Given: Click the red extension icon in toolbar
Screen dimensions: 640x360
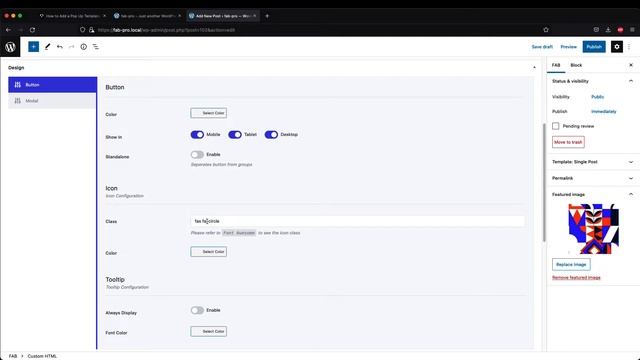Looking at the screenshot, I should tap(620, 30).
